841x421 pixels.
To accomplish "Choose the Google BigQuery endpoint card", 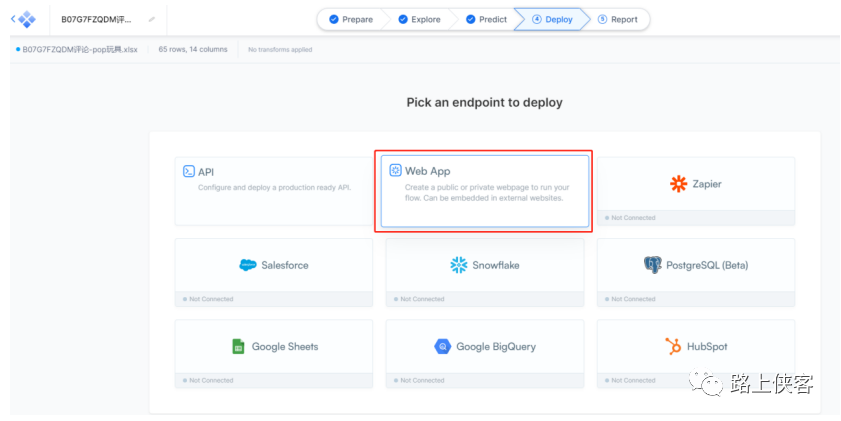I will (485, 354).
